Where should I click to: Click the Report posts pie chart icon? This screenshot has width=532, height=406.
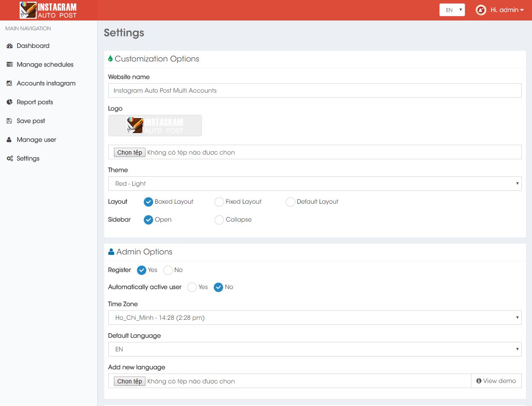9,102
